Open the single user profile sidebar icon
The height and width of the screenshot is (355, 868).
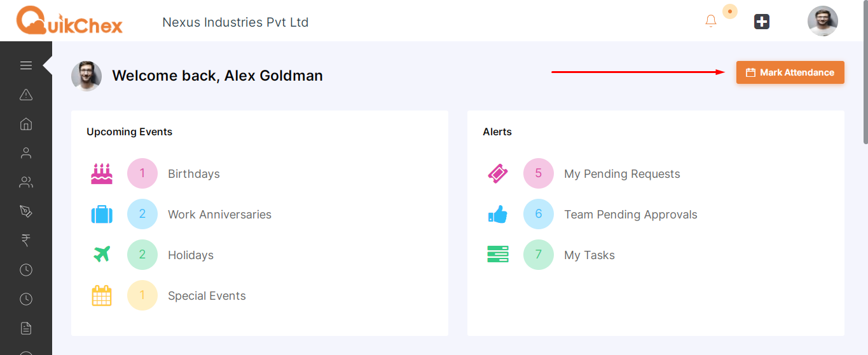pos(26,153)
